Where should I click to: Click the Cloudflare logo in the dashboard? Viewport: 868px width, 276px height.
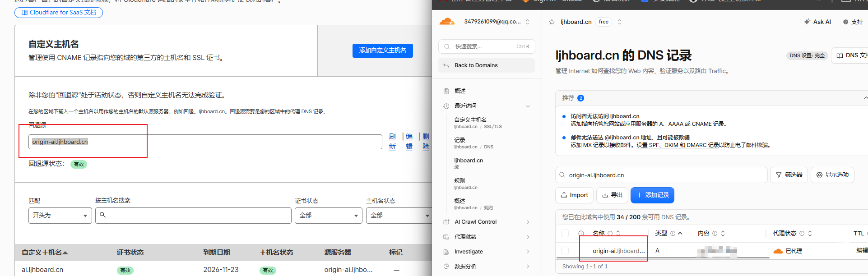[447, 22]
